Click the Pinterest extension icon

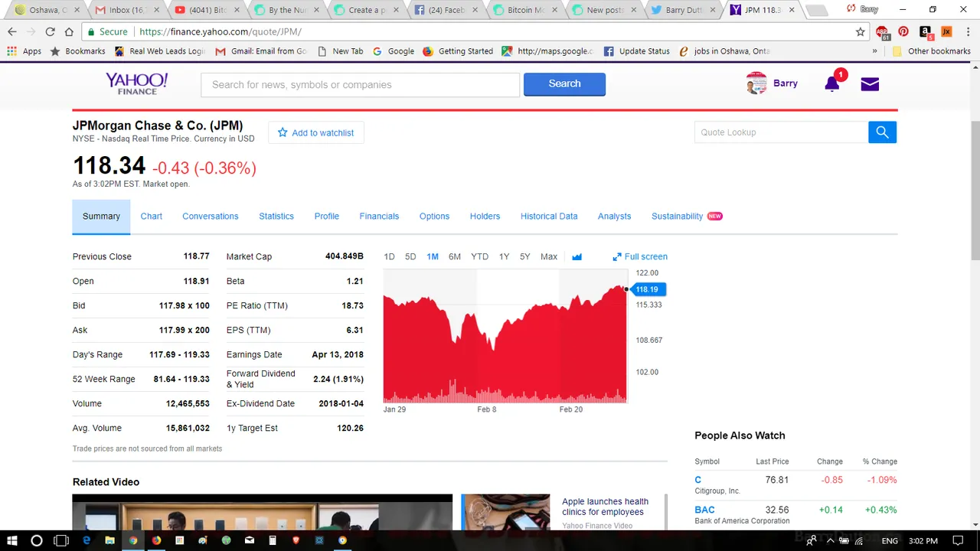903,31
